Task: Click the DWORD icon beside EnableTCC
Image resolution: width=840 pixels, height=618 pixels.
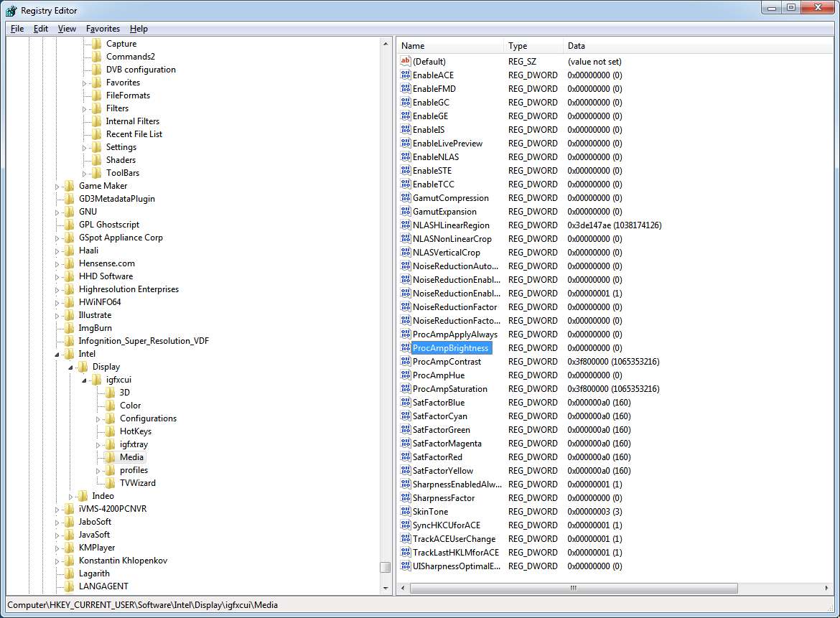Action: click(x=406, y=184)
